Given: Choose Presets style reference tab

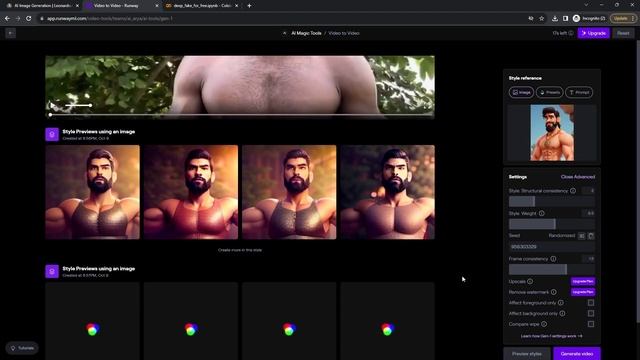Looking at the screenshot, I should click(549, 92).
